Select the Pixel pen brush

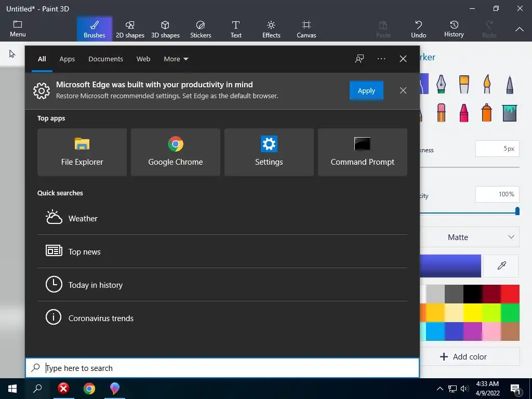point(510,85)
